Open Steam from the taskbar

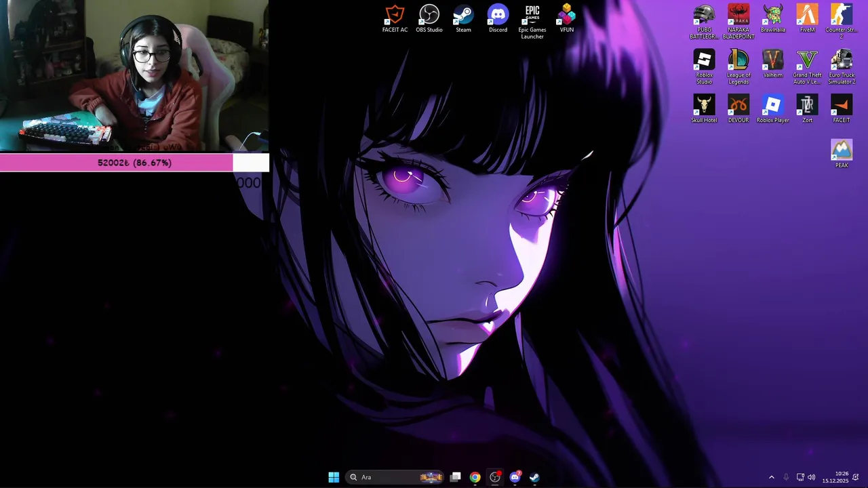534,477
